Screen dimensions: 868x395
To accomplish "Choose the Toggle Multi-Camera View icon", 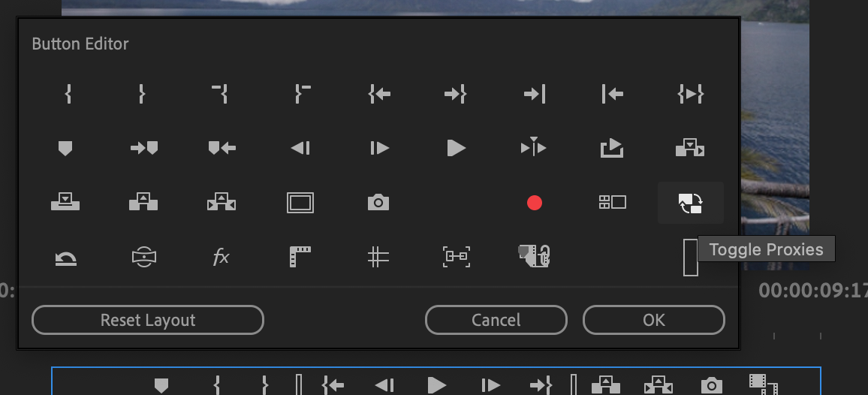I will [x=612, y=202].
